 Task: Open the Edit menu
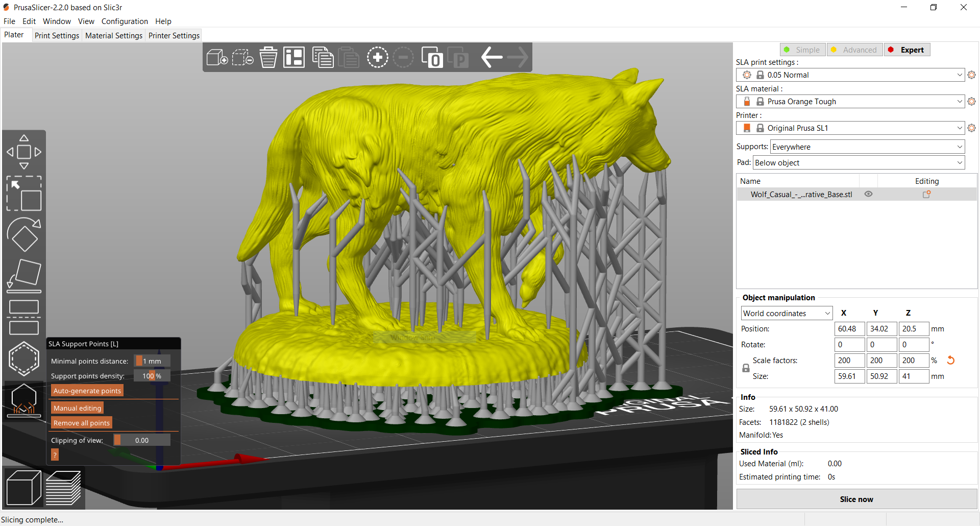pyautogui.click(x=29, y=21)
